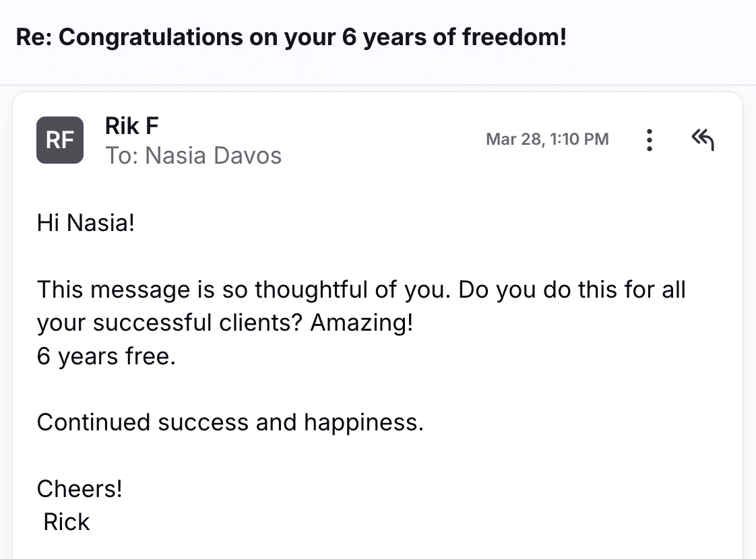Click the reply arrows beside the kebab menu
Image resolution: width=756 pixels, height=559 pixels.
tap(702, 140)
